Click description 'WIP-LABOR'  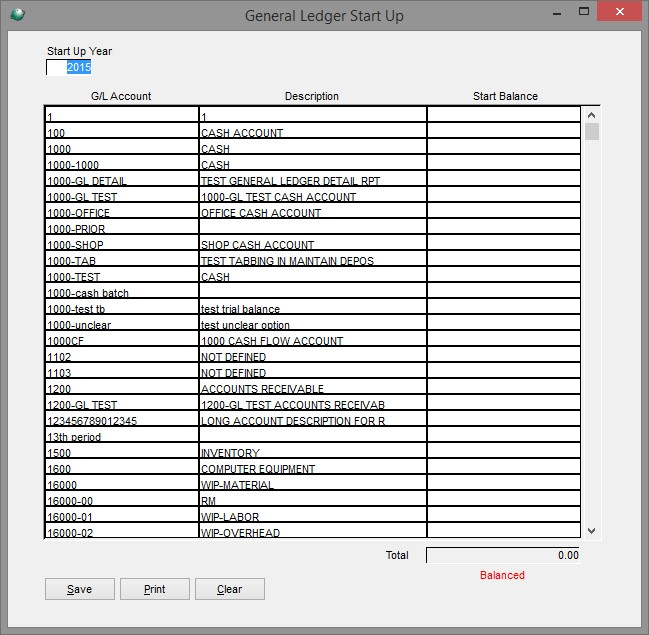tap(313, 515)
